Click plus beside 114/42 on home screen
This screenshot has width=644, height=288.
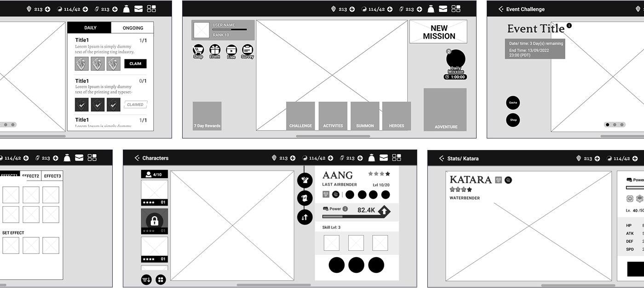coord(390,9)
